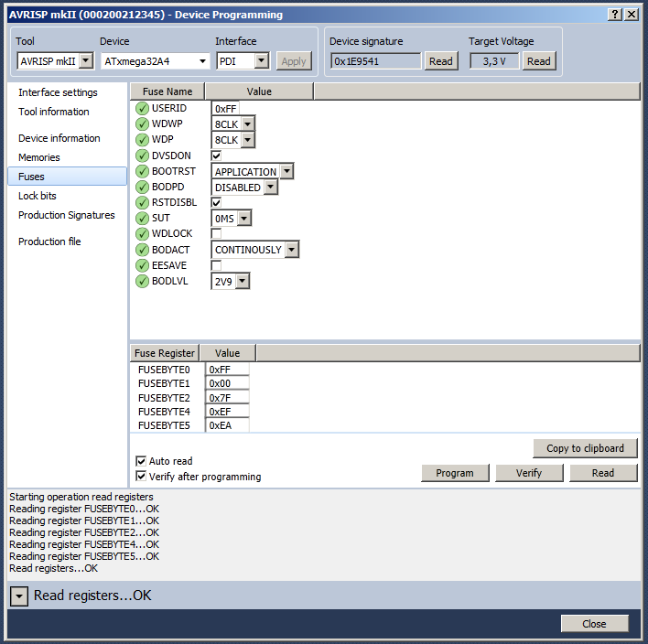Click the Target Voltage field 3,3 V

[494, 61]
